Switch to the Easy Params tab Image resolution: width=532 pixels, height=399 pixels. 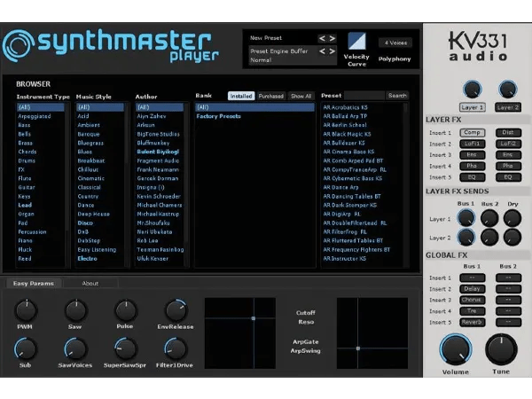coord(34,284)
